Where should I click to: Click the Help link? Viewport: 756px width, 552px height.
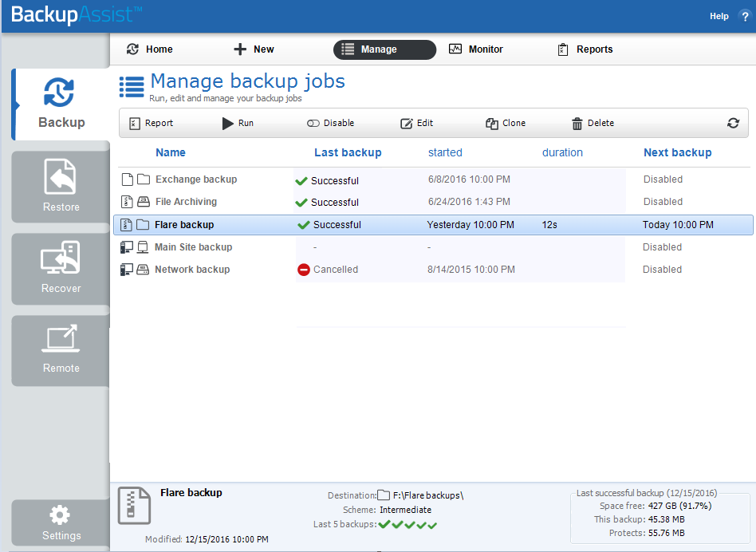719,15
